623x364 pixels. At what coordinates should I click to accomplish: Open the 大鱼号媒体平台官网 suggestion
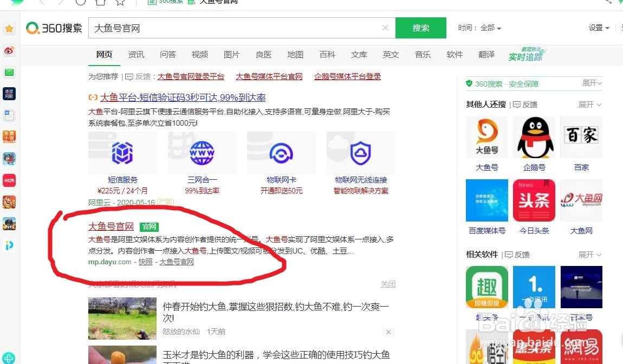pos(269,76)
